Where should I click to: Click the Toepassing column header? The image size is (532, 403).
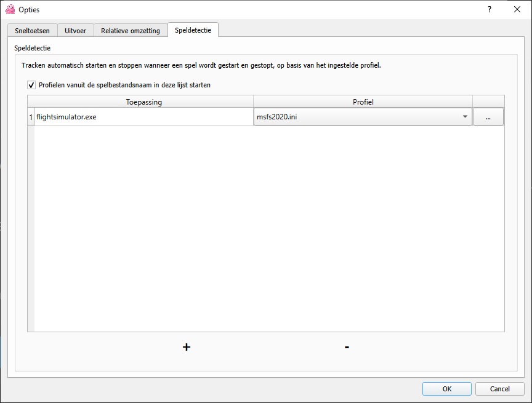click(144, 102)
